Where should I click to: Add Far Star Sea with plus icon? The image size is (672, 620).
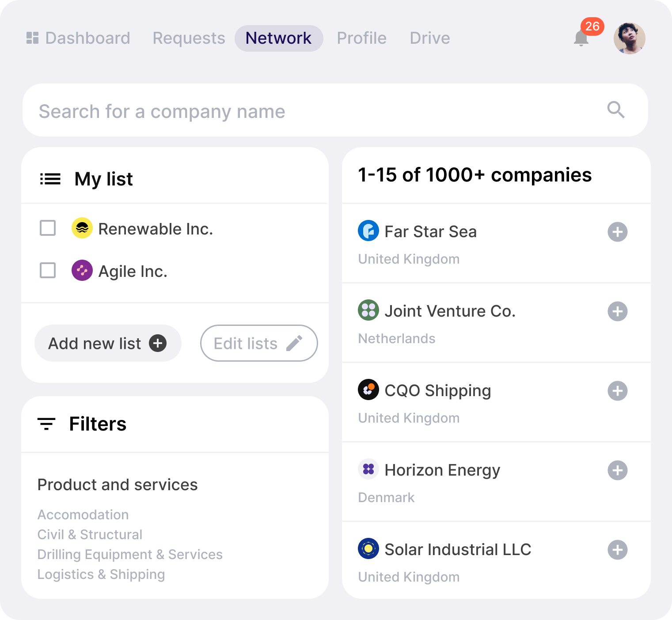point(617,232)
